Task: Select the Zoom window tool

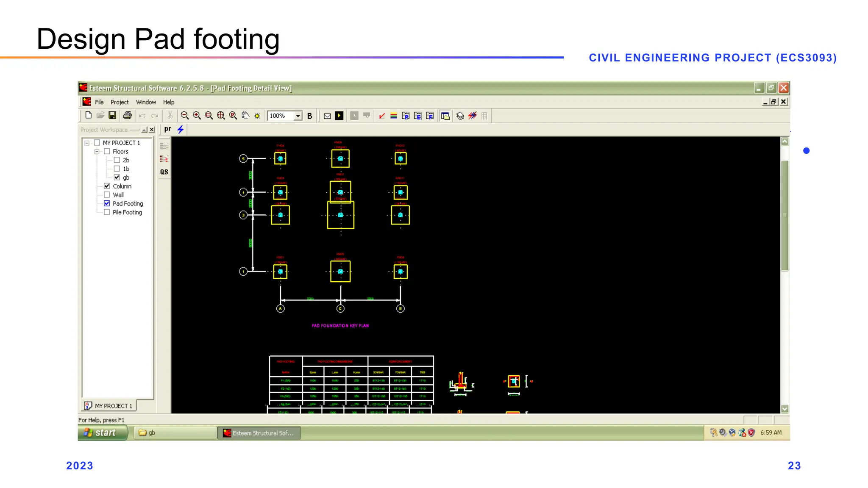Action: click(x=209, y=116)
